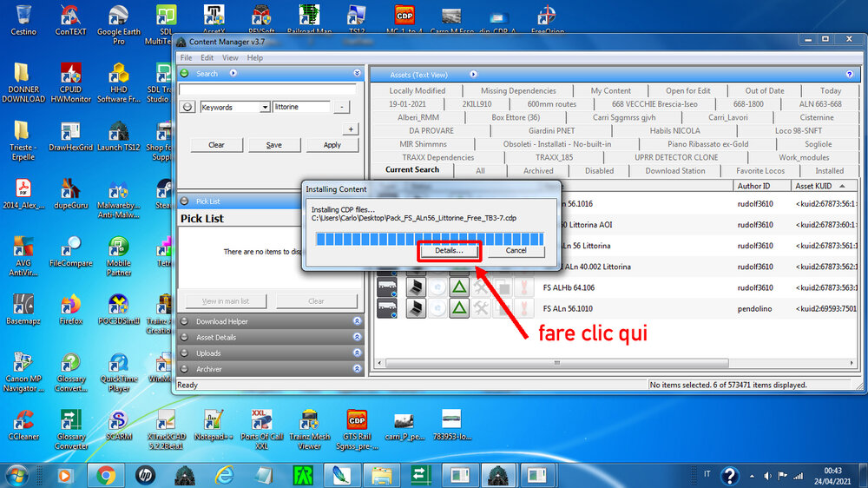The image size is (868, 488).
Task: Select the Notepad++ desktop icon
Action: (x=214, y=425)
